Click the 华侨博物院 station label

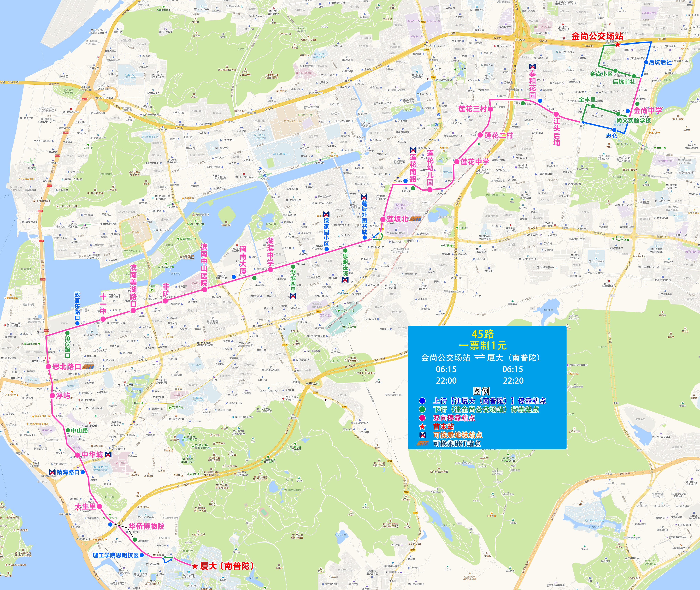[x=146, y=526]
